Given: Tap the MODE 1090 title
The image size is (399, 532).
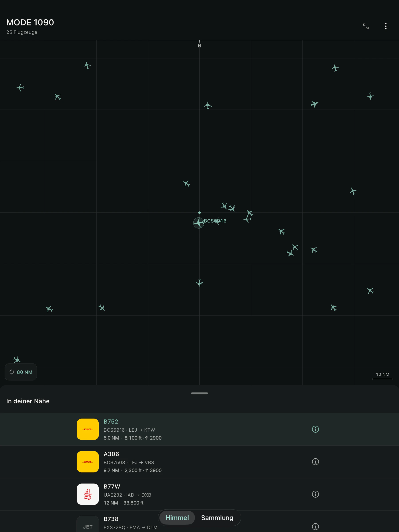Looking at the screenshot, I should [x=30, y=22].
